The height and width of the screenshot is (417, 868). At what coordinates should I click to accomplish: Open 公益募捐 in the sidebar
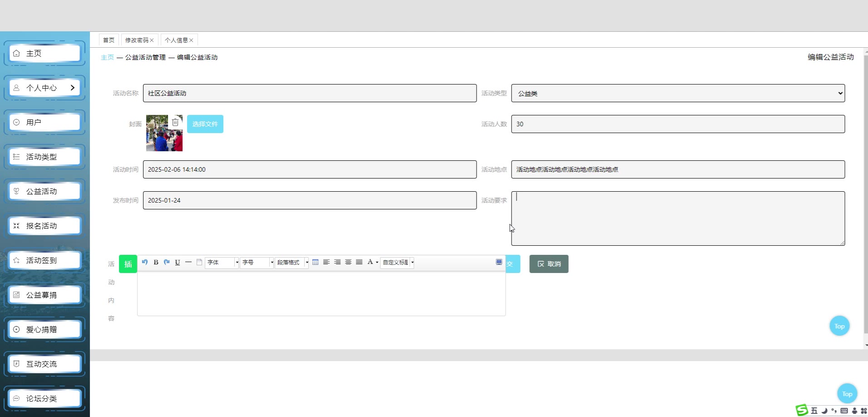pyautogui.click(x=44, y=295)
